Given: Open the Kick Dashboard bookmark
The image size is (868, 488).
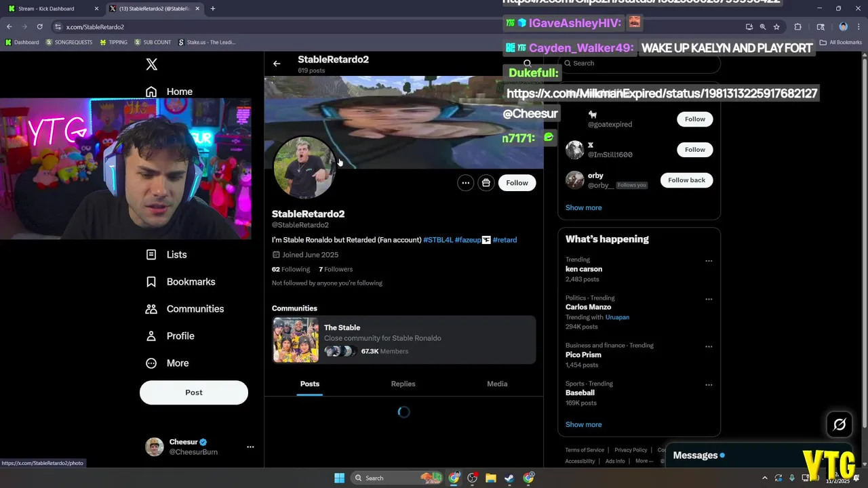Looking at the screenshot, I should pyautogui.click(x=22, y=42).
